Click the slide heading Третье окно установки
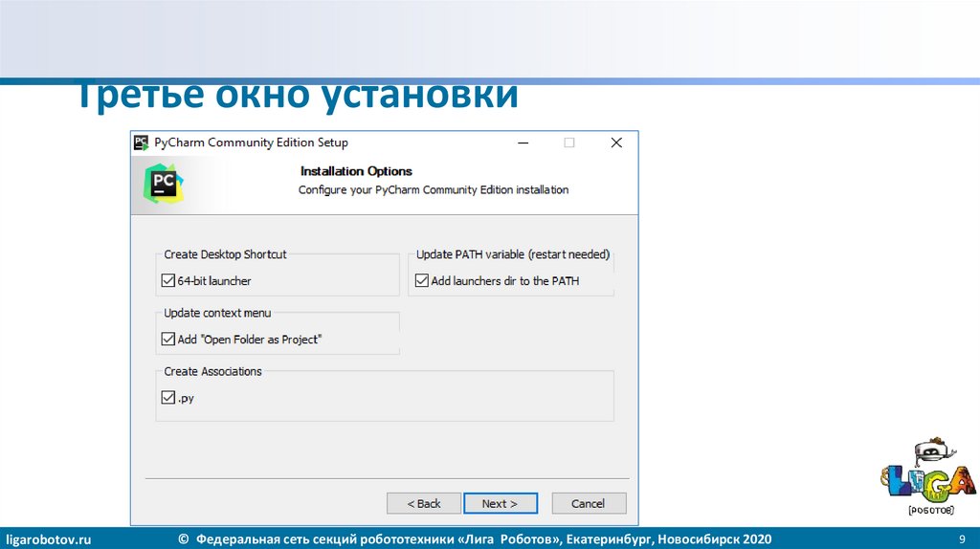 (x=298, y=97)
